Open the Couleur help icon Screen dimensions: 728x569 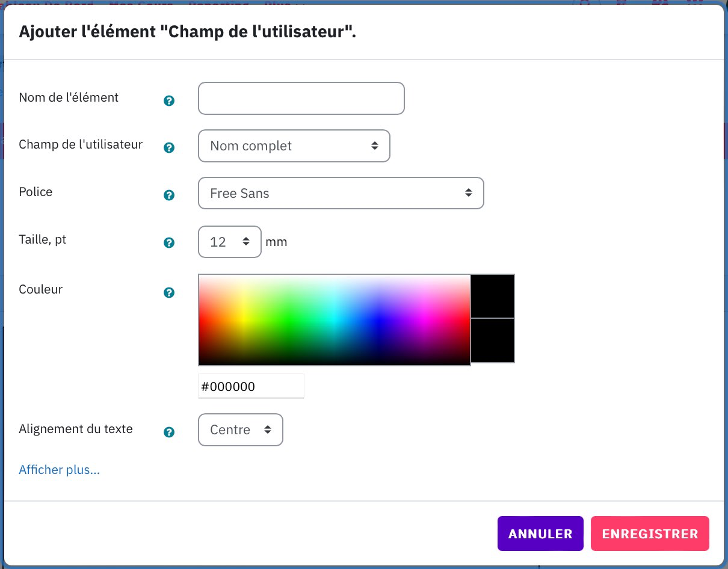pos(169,292)
